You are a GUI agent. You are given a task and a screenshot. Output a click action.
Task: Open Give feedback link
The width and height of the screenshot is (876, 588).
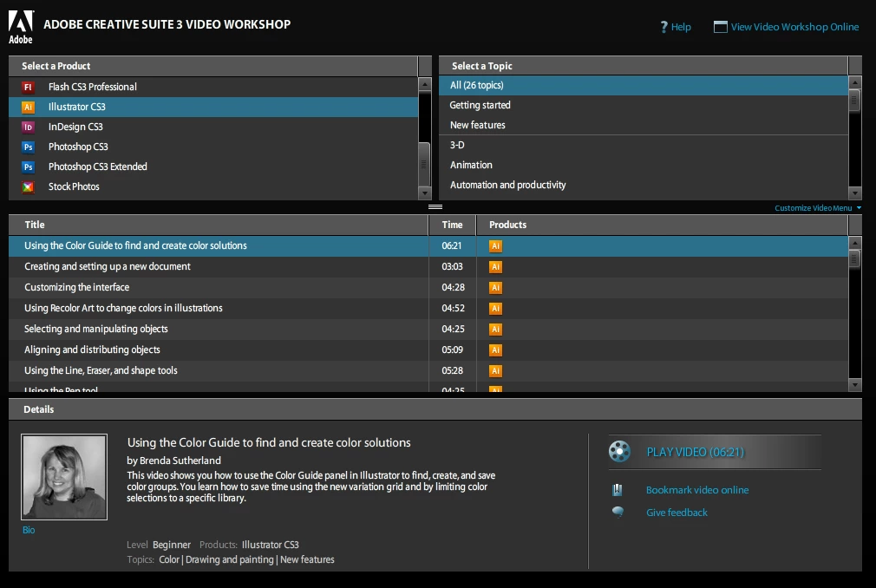pos(677,513)
